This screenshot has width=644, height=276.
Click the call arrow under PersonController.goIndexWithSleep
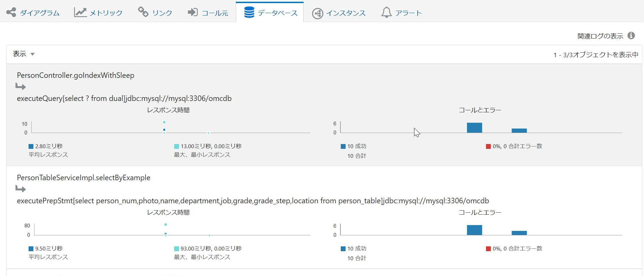(x=21, y=86)
